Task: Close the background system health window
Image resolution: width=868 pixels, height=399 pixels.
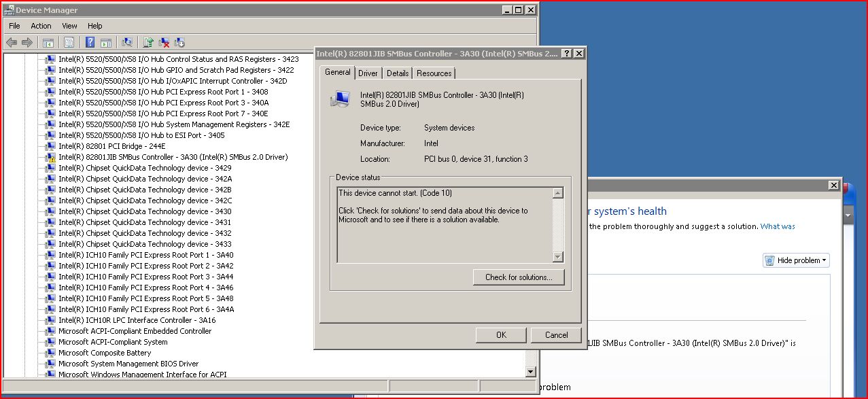Action: (x=834, y=186)
